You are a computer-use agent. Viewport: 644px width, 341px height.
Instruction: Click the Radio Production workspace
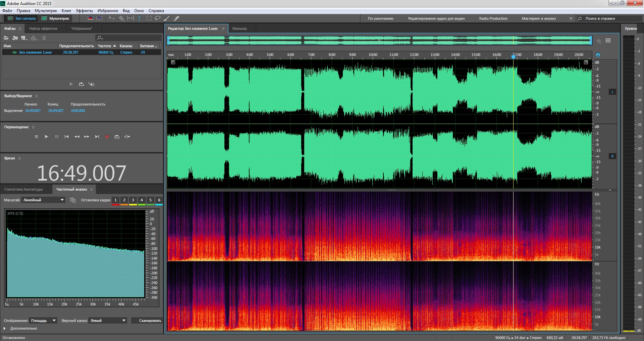click(x=493, y=18)
